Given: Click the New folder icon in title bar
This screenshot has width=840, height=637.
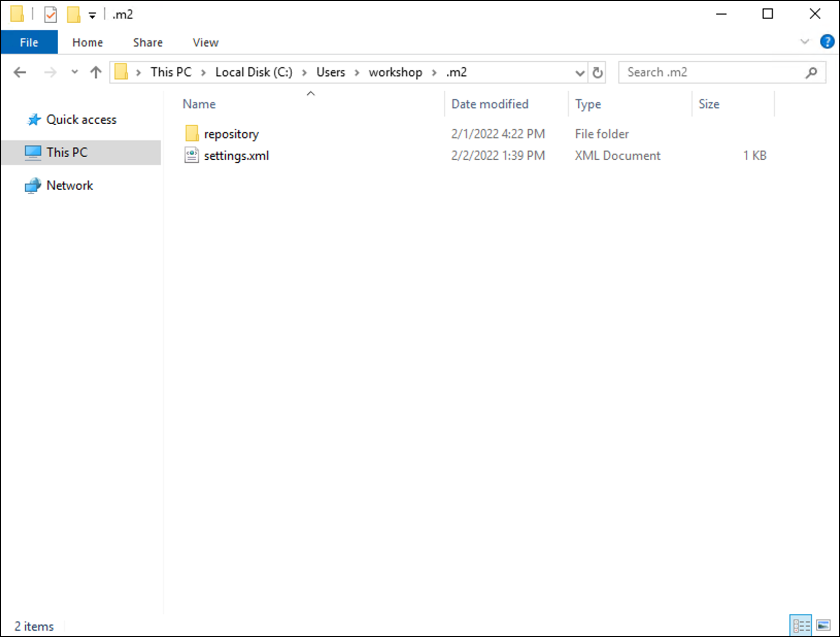Looking at the screenshot, I should (74, 14).
